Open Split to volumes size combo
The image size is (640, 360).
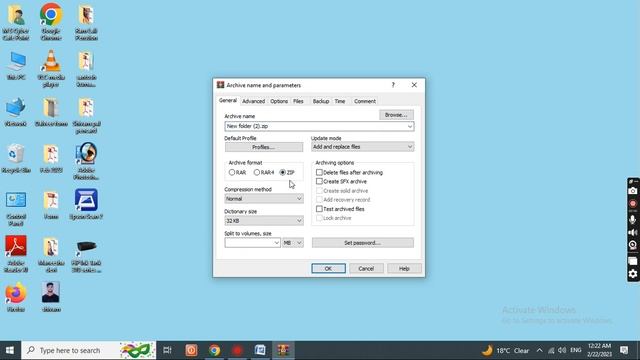252,243
